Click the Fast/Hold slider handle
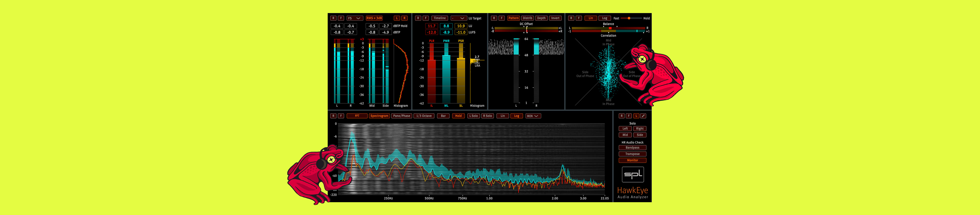The image size is (980, 215). (x=629, y=18)
